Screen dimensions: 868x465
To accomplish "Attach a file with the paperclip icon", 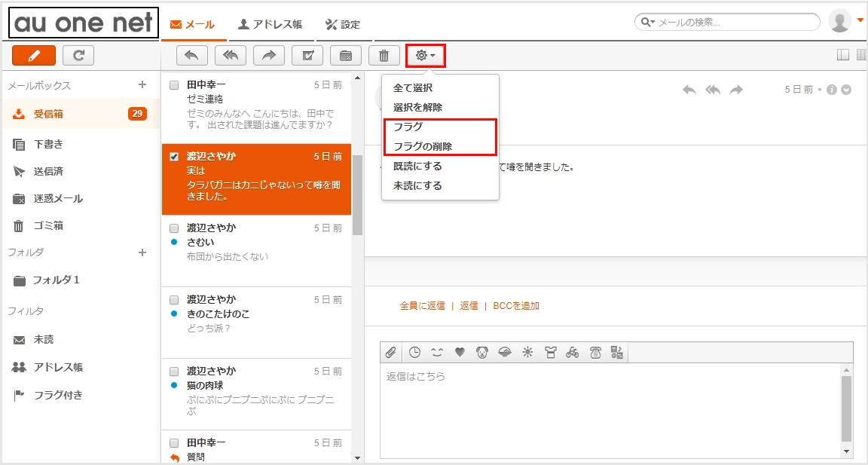I will [391, 352].
